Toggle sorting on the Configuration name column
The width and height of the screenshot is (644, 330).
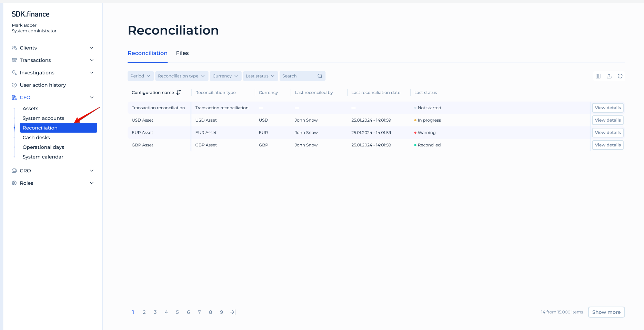(x=179, y=92)
